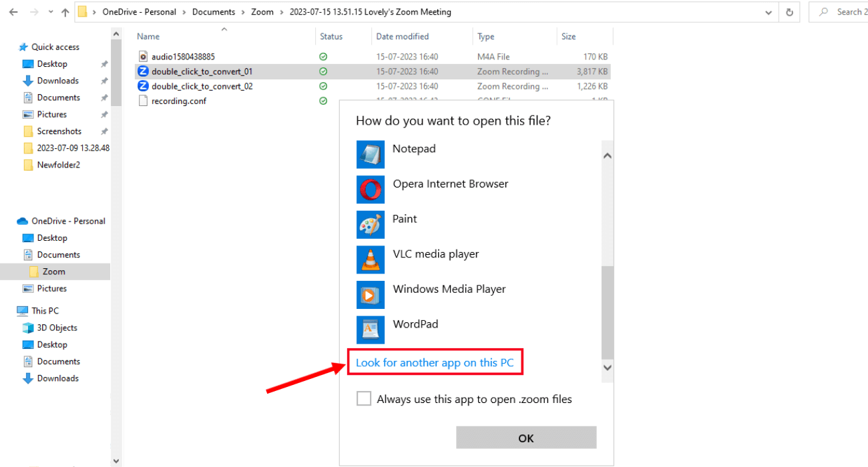
Task: Click the WordPad app icon
Action: 371,330
